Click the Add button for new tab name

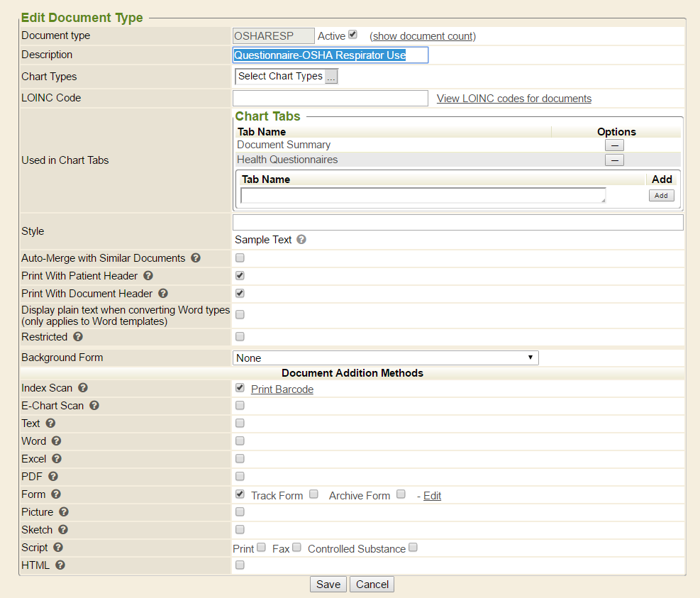pos(661,196)
